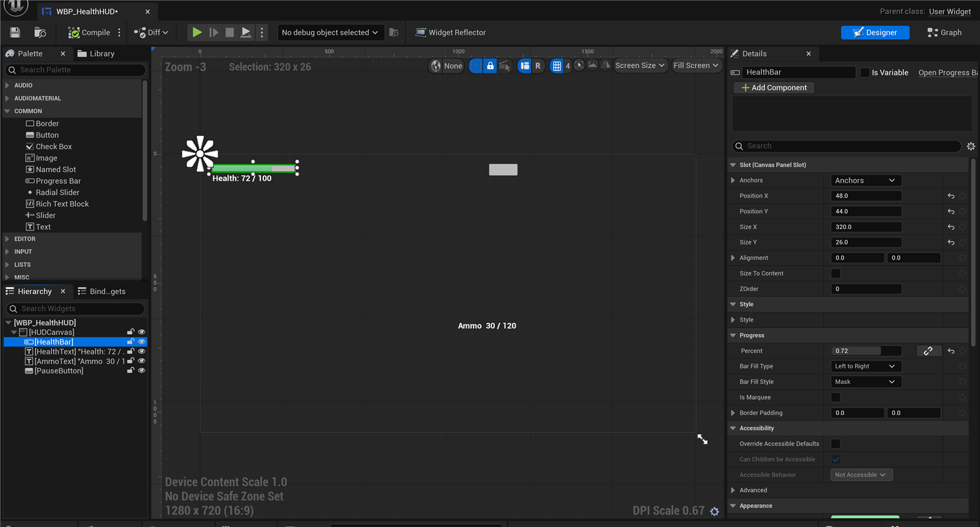Click the Search Palette field
980x527 pixels.
[x=76, y=70]
